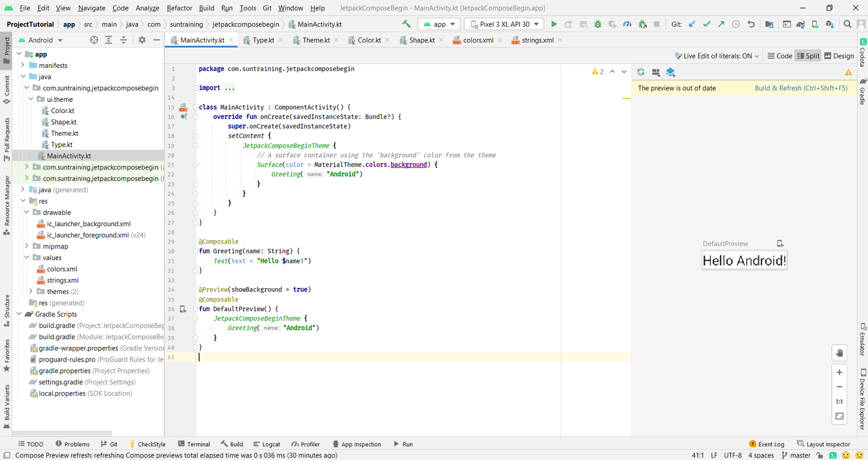Click the Make Project hammer icon
868x460 pixels.
coord(407,24)
